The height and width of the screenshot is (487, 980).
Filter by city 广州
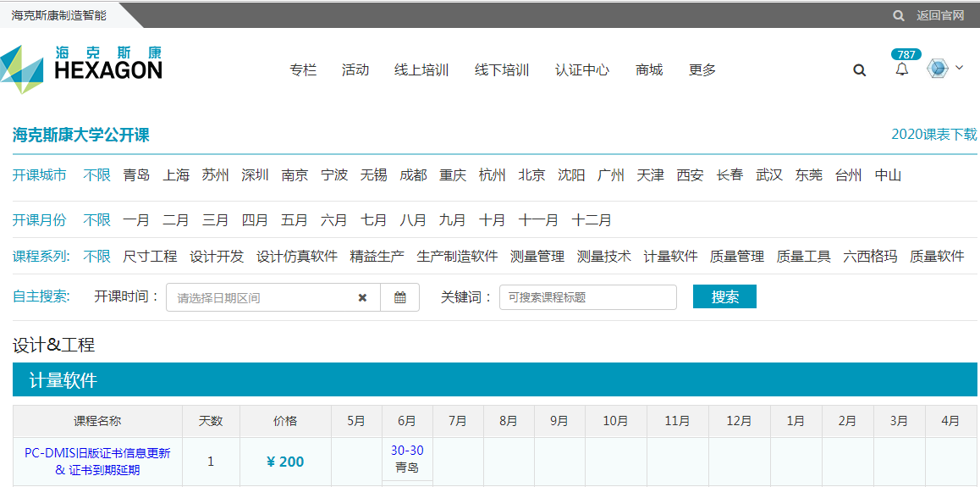pyautogui.click(x=611, y=175)
